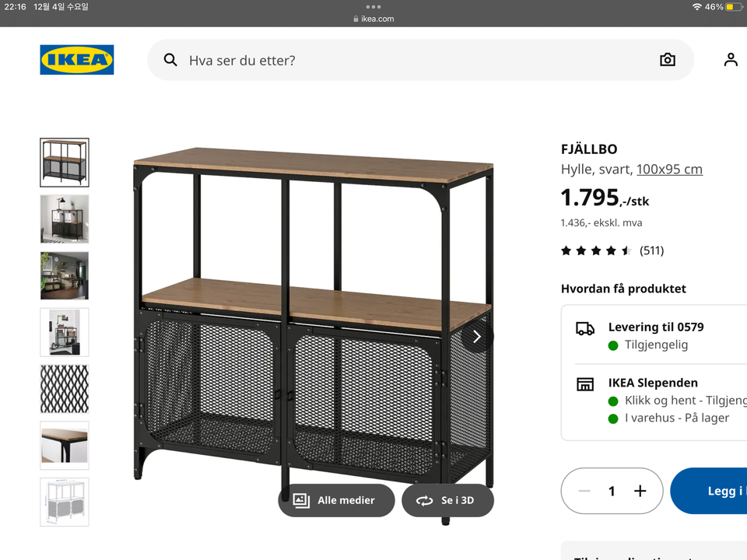Show next product image arrow
Viewport: 747px width, 560px height.
pyautogui.click(x=477, y=337)
